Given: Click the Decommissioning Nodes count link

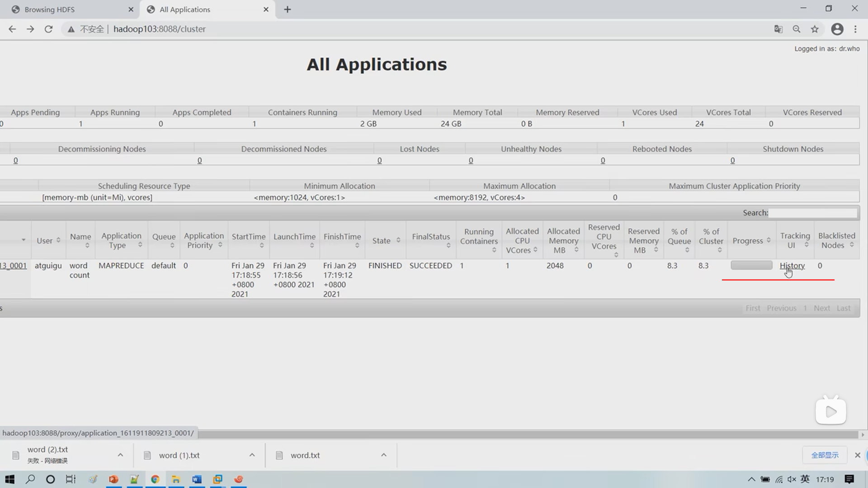Looking at the screenshot, I should pyautogui.click(x=16, y=160).
